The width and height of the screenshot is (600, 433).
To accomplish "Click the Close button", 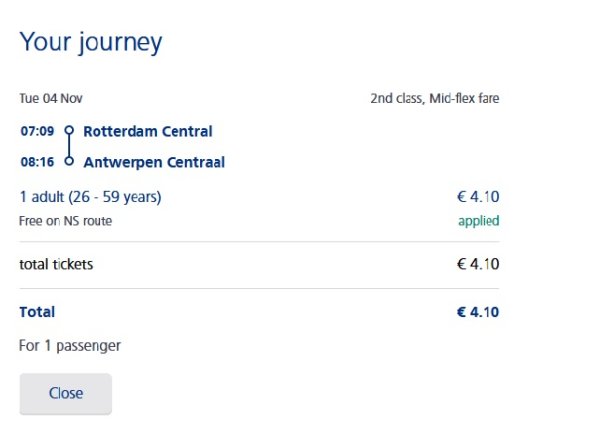I will pyautogui.click(x=66, y=393).
